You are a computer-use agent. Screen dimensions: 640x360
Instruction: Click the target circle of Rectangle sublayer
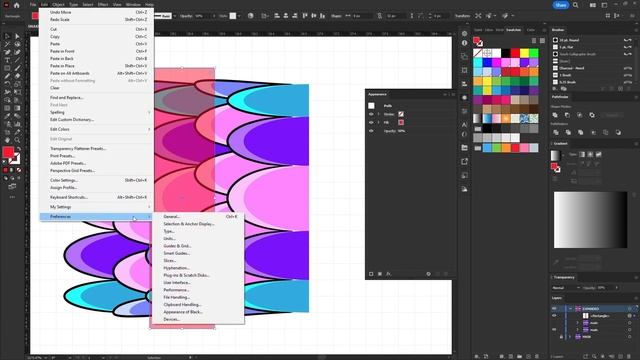(x=629, y=316)
